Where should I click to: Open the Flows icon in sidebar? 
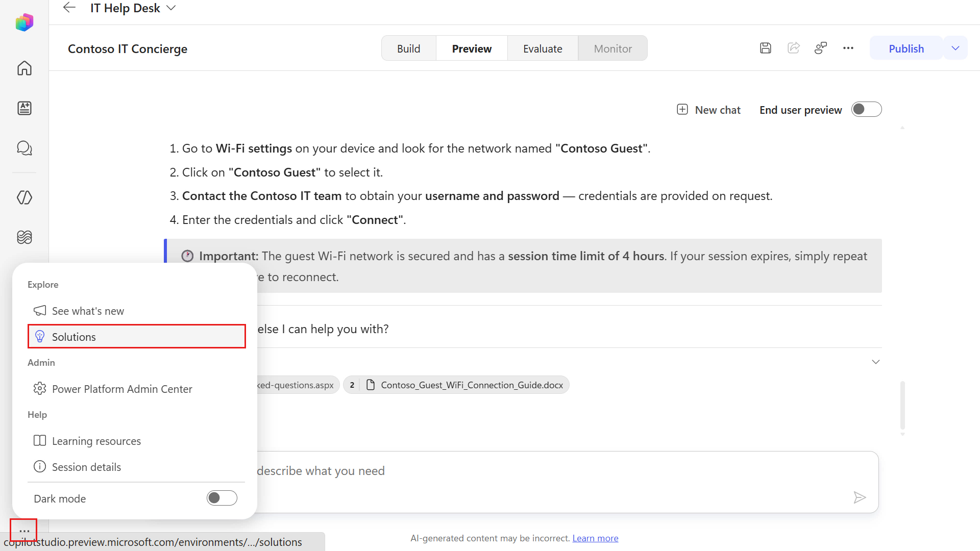point(24,237)
